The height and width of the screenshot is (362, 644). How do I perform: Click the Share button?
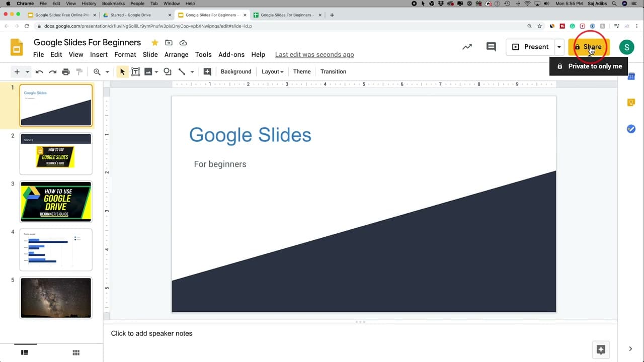click(x=589, y=47)
